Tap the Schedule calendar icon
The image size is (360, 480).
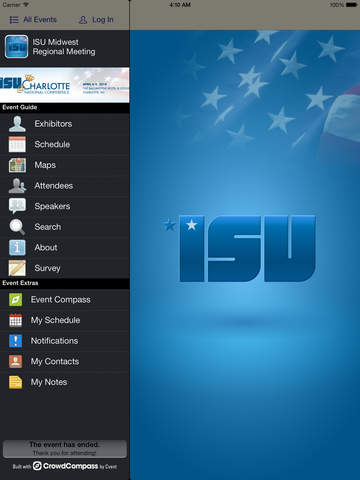tap(17, 144)
